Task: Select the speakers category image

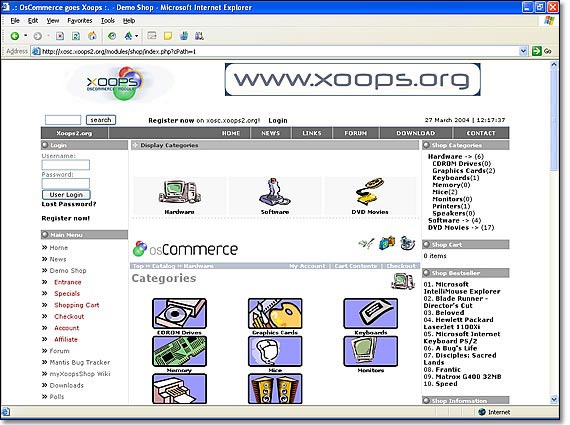Action: pyautogui.click(x=275, y=389)
